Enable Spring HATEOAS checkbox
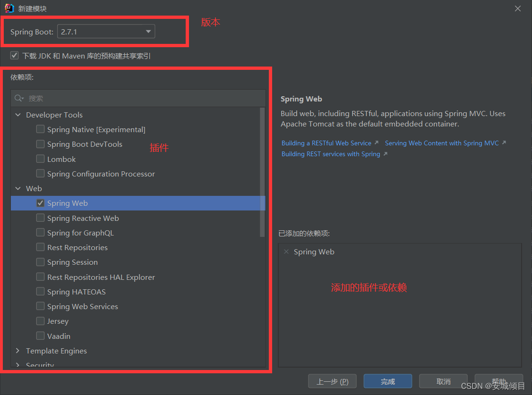The width and height of the screenshot is (532, 395). 40,291
